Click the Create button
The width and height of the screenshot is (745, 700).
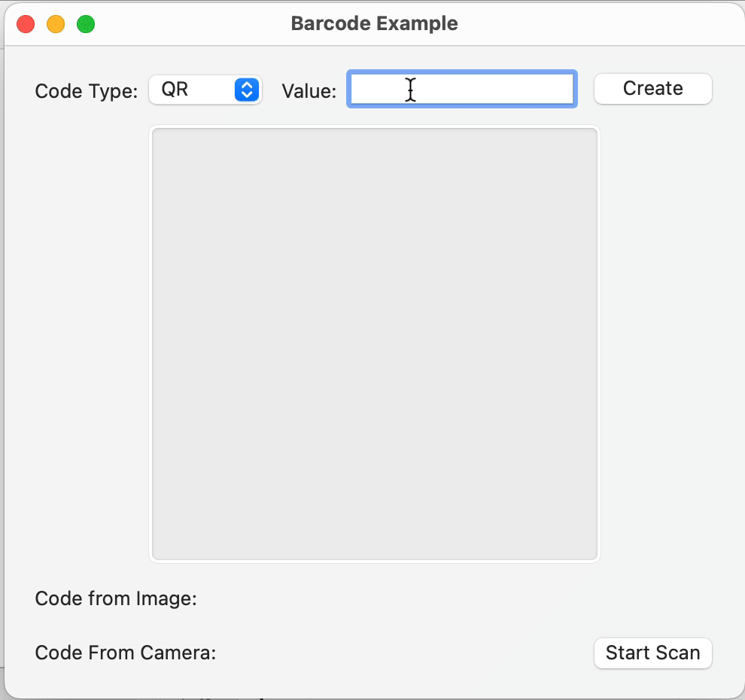coord(653,89)
